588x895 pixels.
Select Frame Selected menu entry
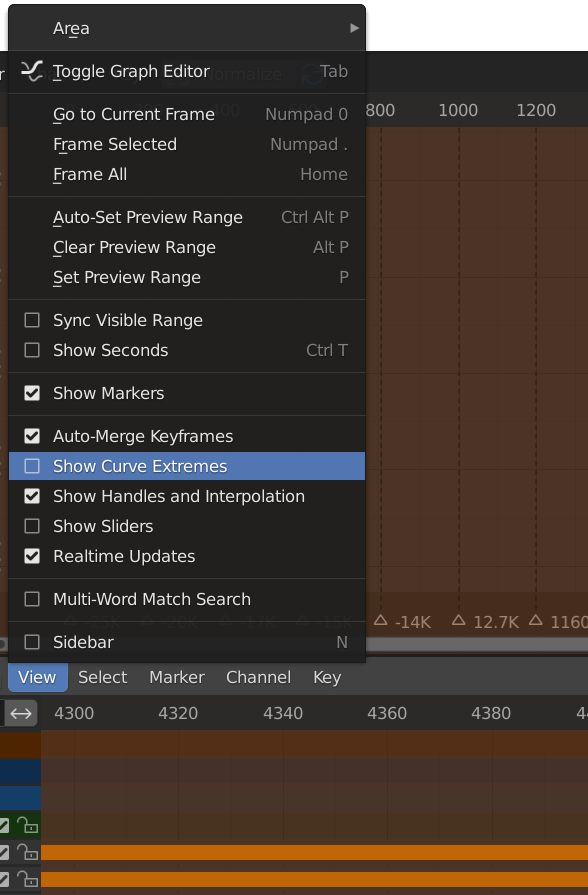pos(187,144)
